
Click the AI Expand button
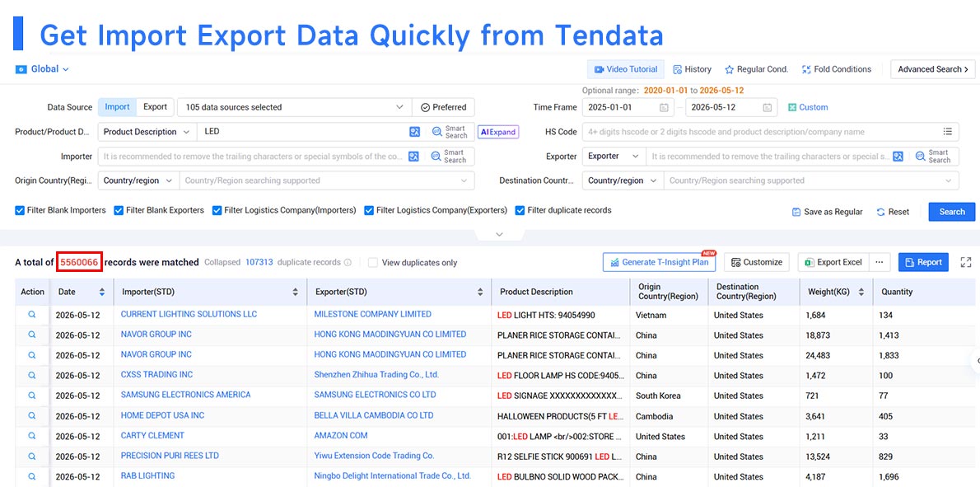(498, 132)
